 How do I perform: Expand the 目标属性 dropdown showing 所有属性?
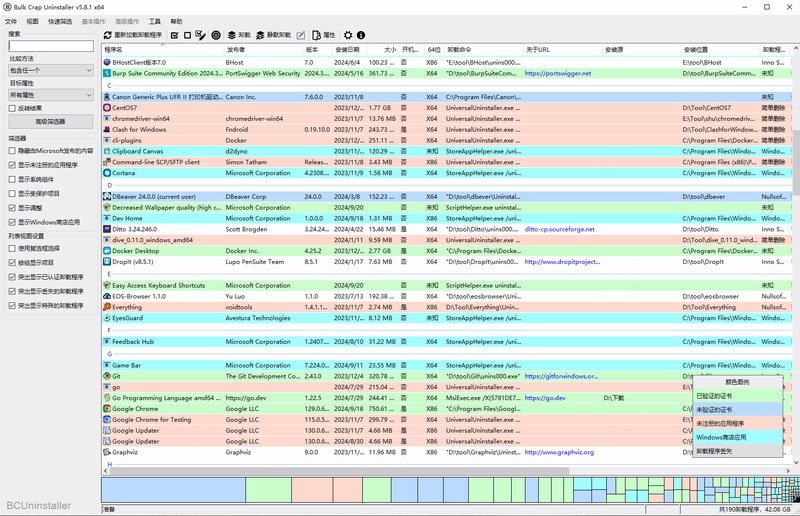point(50,93)
